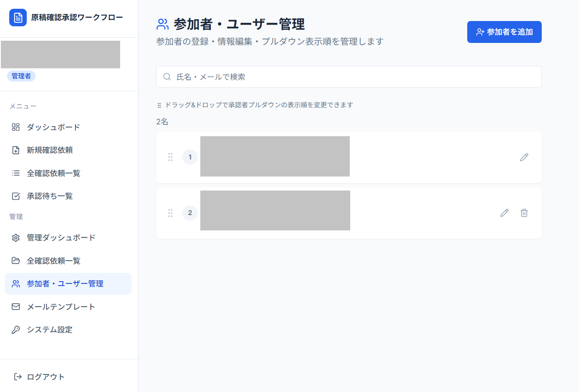This screenshot has height=392, width=579.
Task: Edit participant 2 with the pencil icon
Action: pos(504,213)
